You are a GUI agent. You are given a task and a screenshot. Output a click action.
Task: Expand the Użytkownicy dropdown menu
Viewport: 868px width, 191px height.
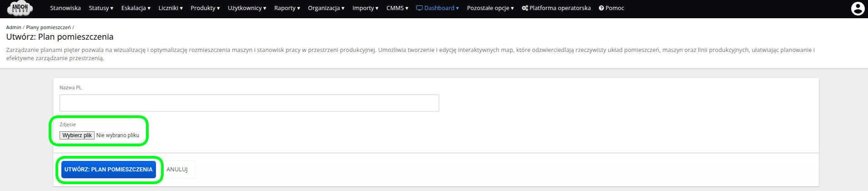point(247,8)
